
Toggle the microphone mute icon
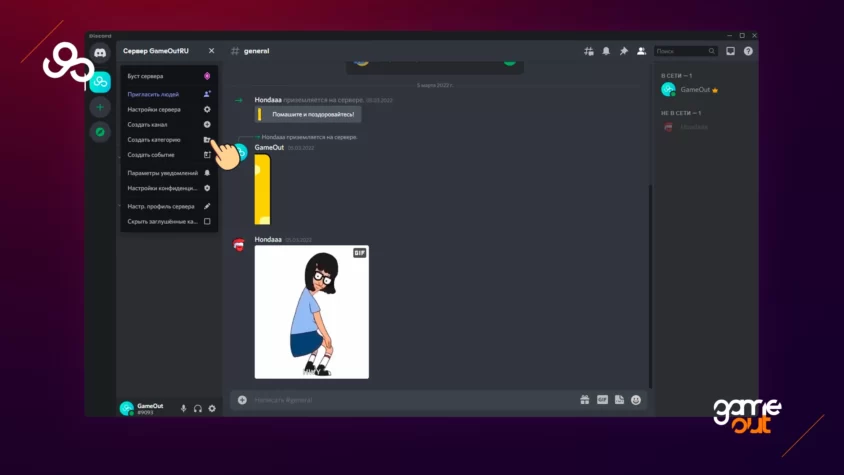[184, 409]
